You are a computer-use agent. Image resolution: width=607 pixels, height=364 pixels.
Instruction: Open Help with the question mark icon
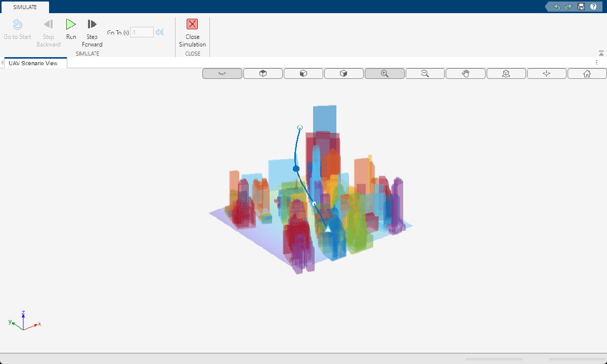(593, 7)
